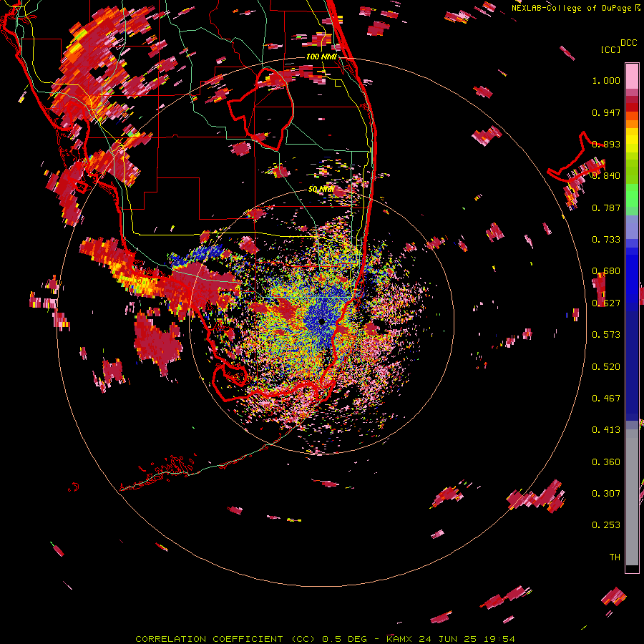Pick the light pink swatch at color bar top

tap(632, 76)
